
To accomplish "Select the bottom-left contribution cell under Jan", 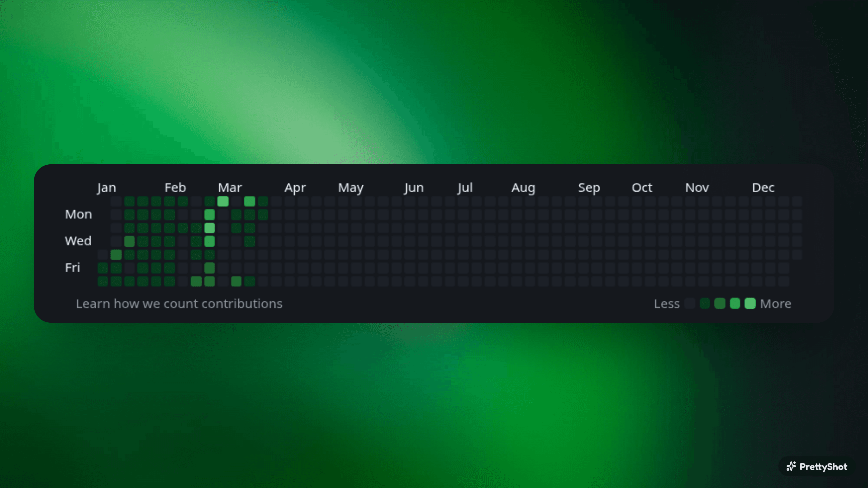I will pyautogui.click(x=103, y=282).
